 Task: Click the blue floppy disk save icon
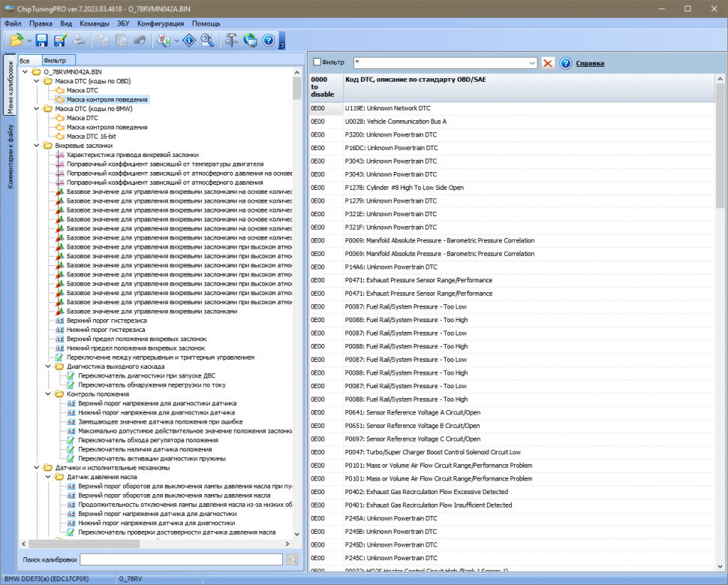click(42, 41)
